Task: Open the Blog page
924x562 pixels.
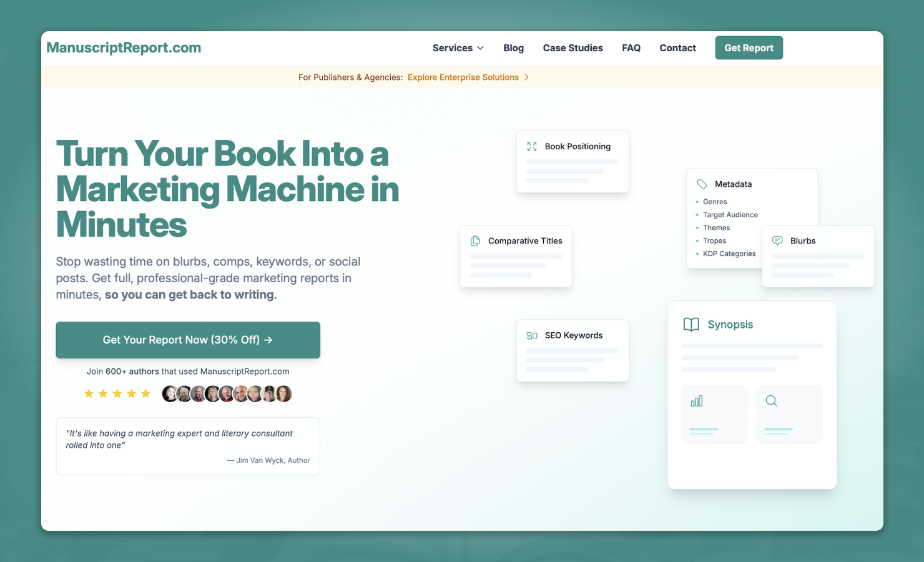Action: point(514,48)
